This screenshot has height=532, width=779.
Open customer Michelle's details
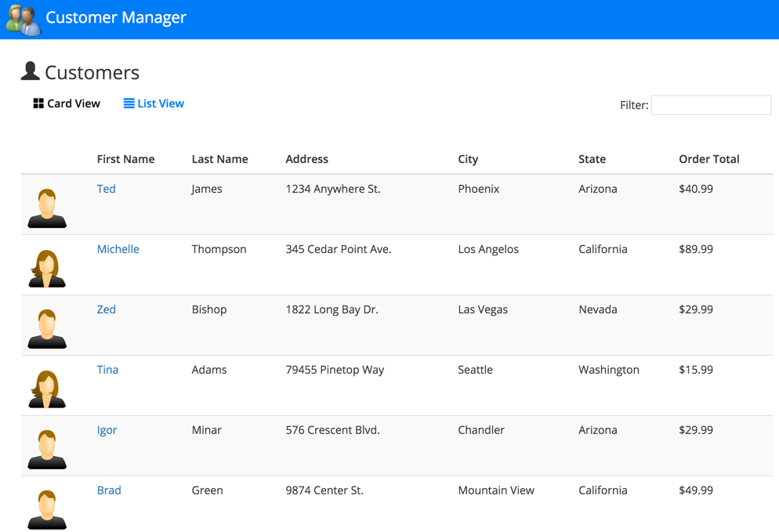click(x=118, y=249)
